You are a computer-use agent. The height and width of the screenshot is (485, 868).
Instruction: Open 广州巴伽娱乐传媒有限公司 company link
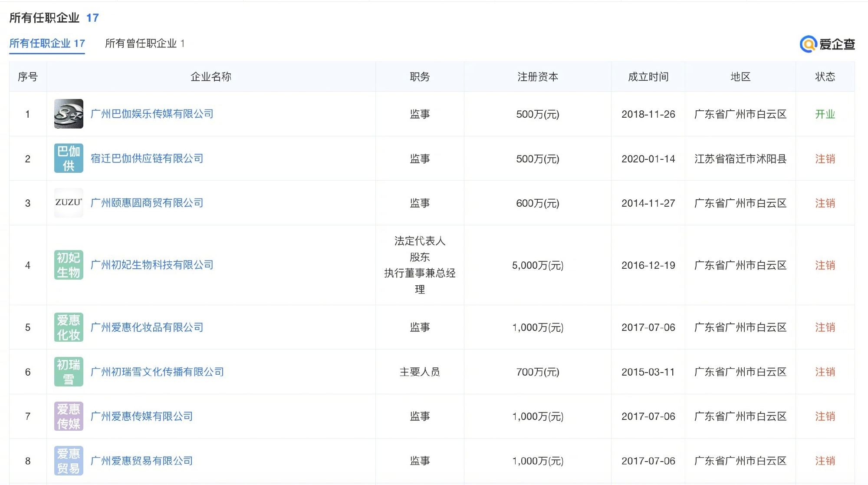(152, 114)
